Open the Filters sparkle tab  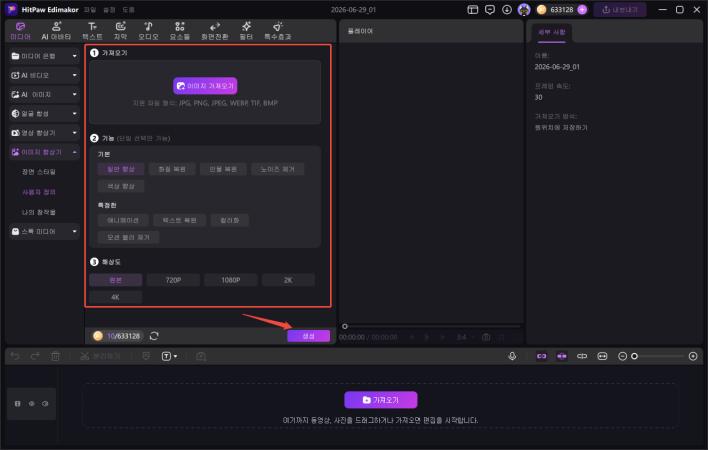(246, 31)
